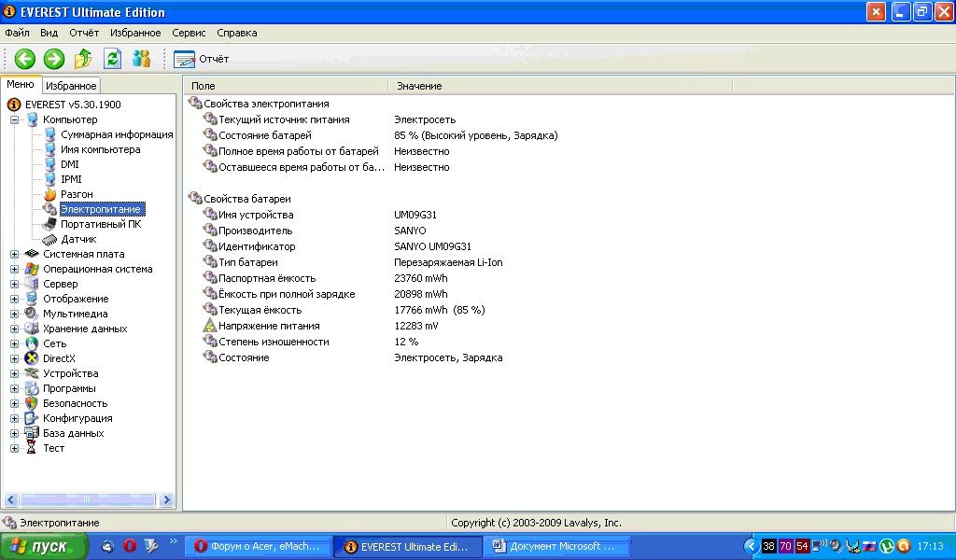Screen dimensions: 956x560
Task: Expand the DirectX node
Action: tap(14, 358)
